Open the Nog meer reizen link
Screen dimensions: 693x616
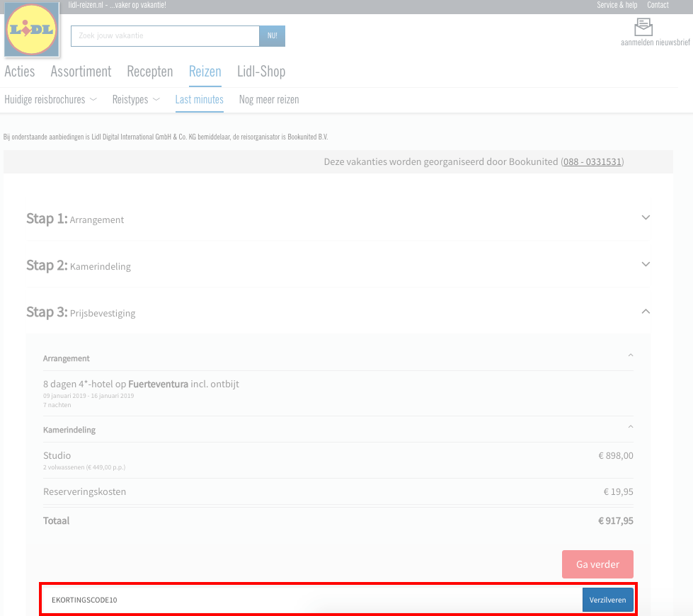269,100
